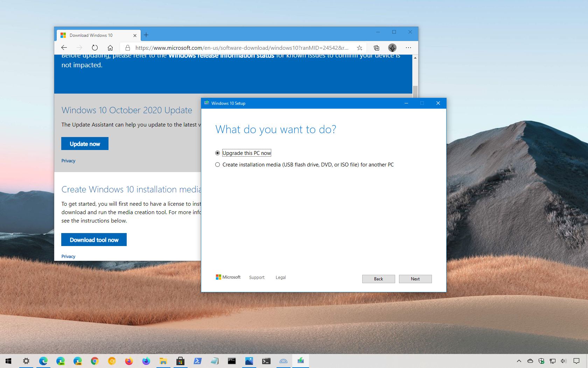This screenshot has height=368, width=588.
Task: Open the Edge home page icon
Action: tap(110, 48)
